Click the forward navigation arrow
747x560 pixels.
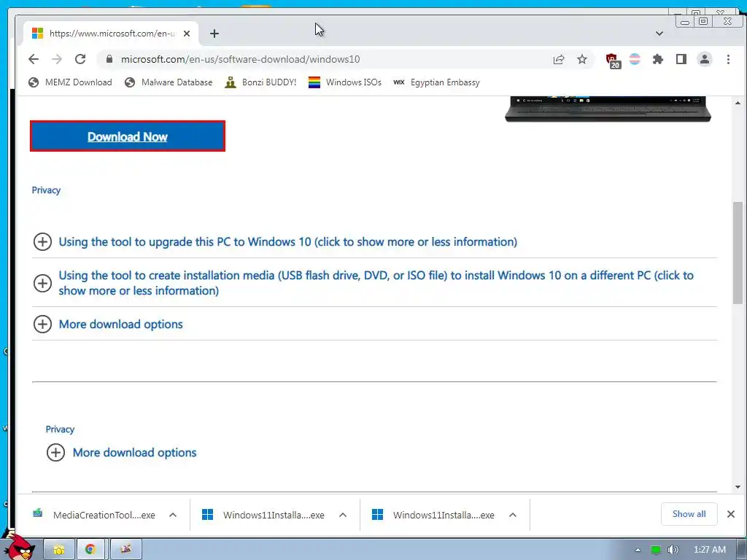pyautogui.click(x=57, y=59)
